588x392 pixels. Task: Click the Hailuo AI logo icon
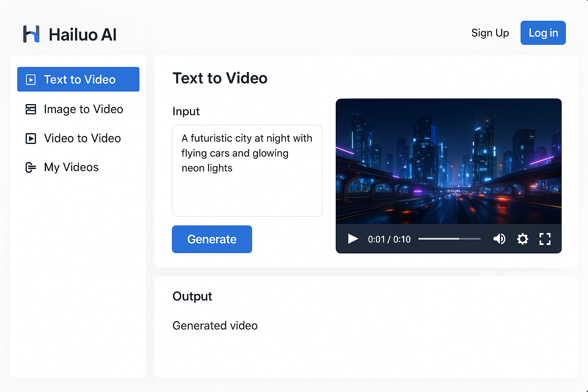31,34
